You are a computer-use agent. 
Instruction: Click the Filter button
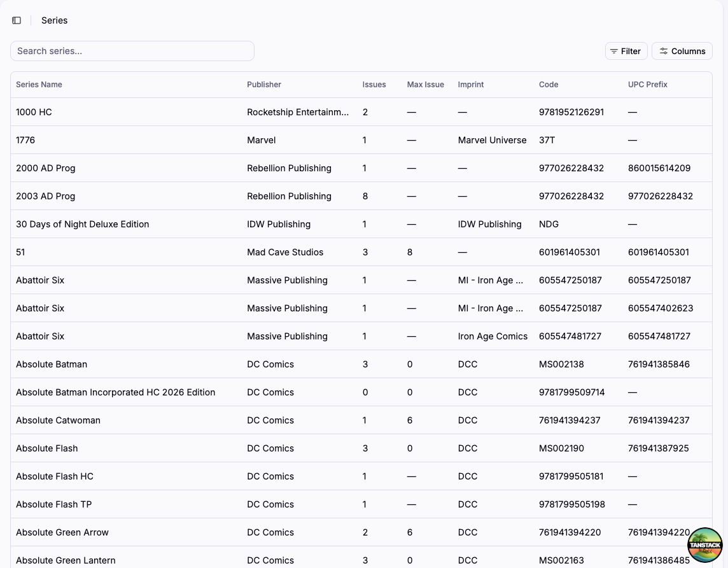click(x=626, y=51)
